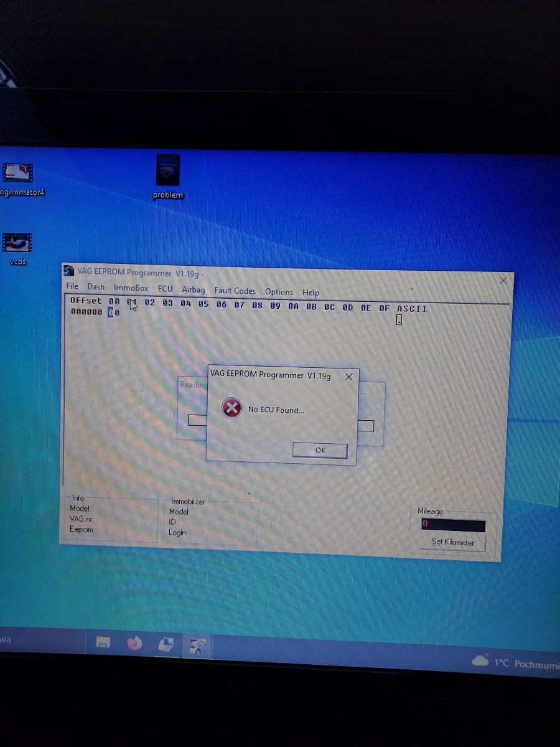Click the Login label in Immobilizer panel

click(178, 533)
